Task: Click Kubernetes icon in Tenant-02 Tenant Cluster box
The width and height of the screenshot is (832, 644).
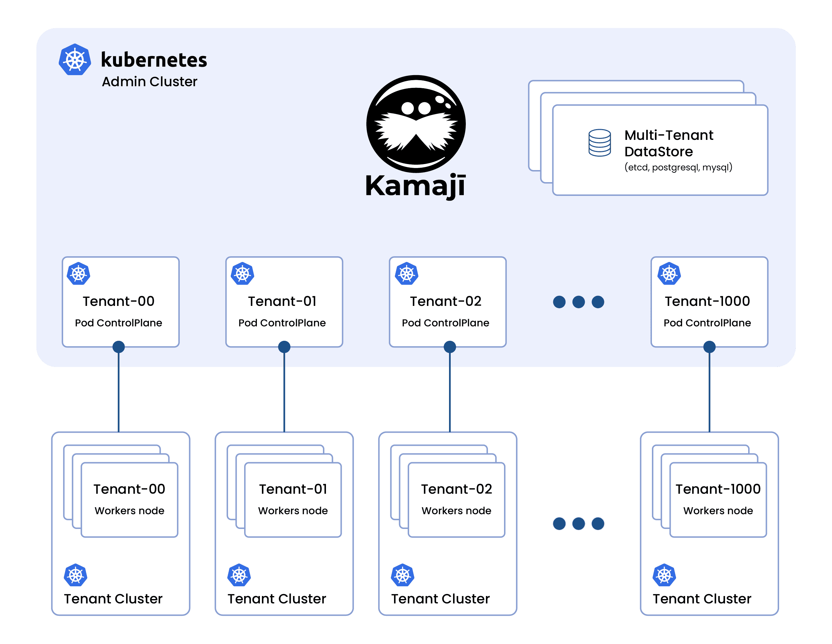Action: tap(402, 575)
